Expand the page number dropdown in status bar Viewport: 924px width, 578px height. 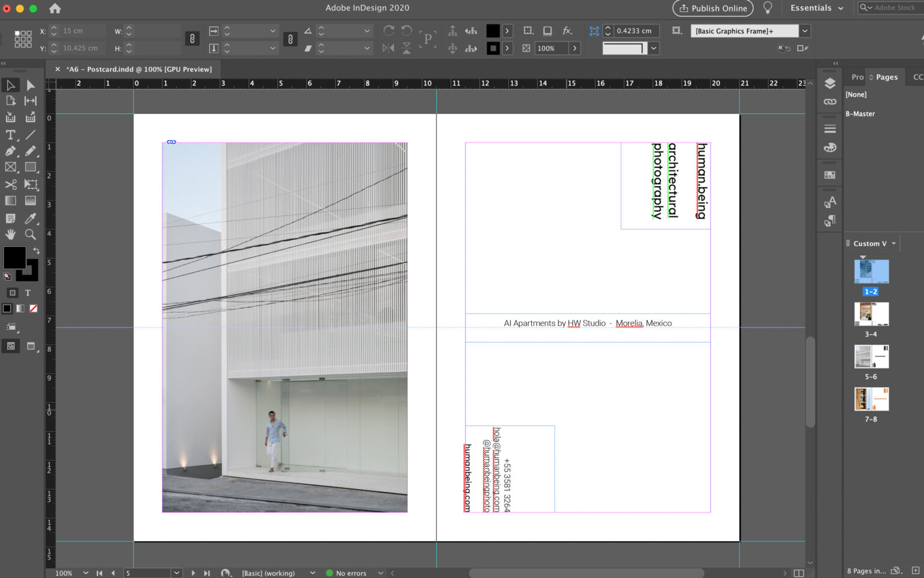coord(176,573)
